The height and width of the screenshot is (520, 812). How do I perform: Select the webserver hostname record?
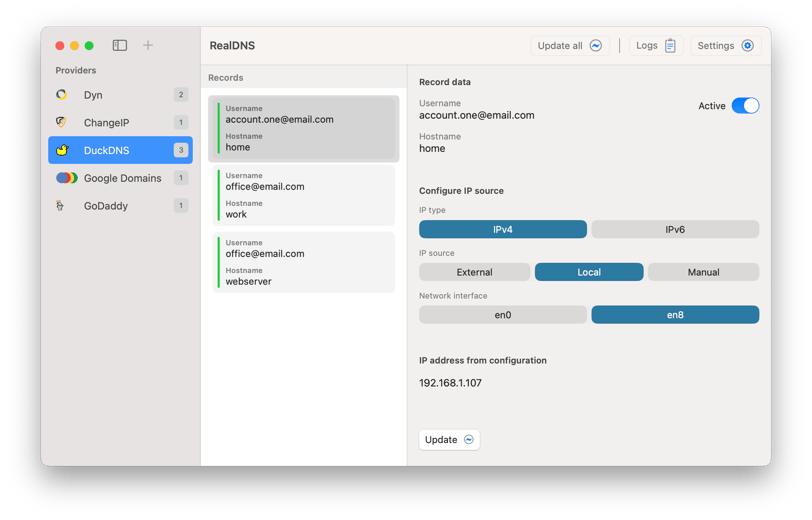(x=303, y=263)
